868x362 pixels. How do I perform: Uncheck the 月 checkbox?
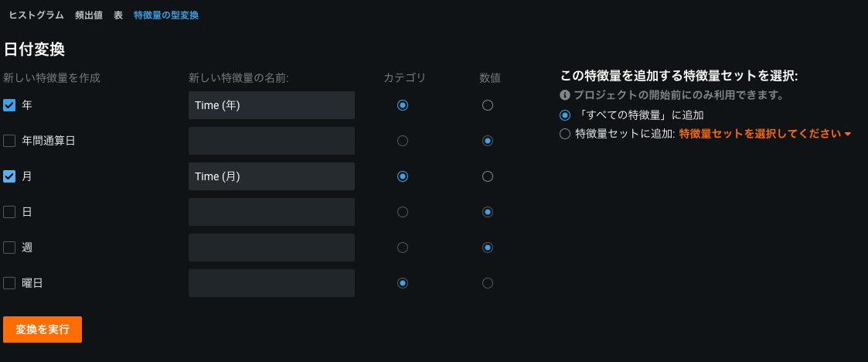[x=9, y=176]
